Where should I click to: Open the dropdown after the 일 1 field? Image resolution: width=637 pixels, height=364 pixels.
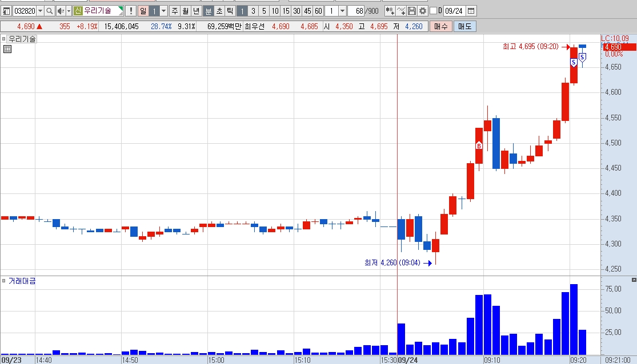[164, 11]
